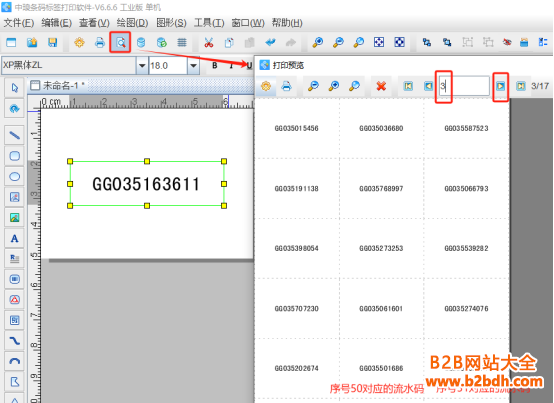Open print preview from main toolbar
The width and height of the screenshot is (554, 403).
120,43
